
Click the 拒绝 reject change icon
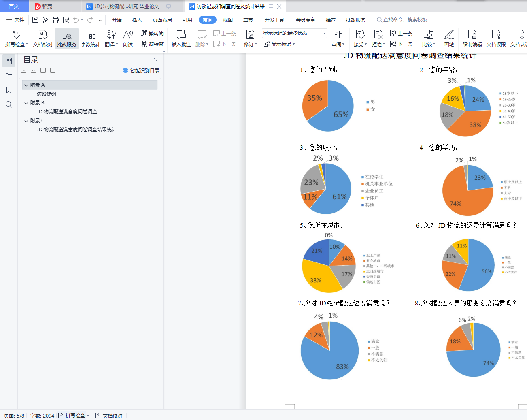coord(378,34)
